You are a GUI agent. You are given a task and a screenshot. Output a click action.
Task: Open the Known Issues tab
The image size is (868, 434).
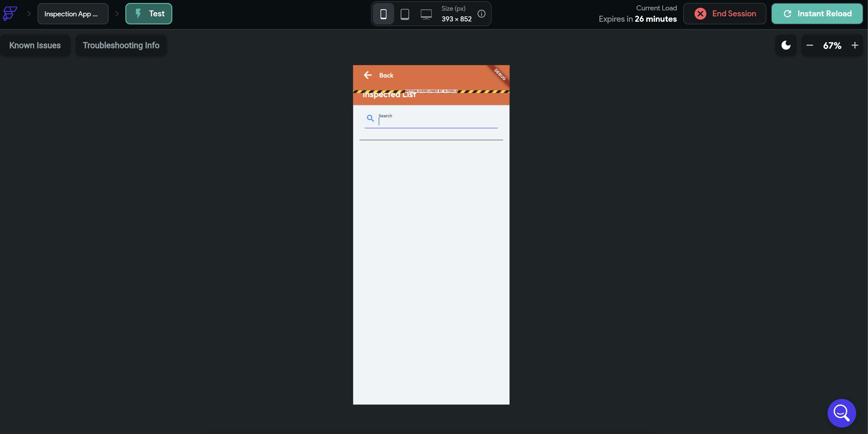35,45
